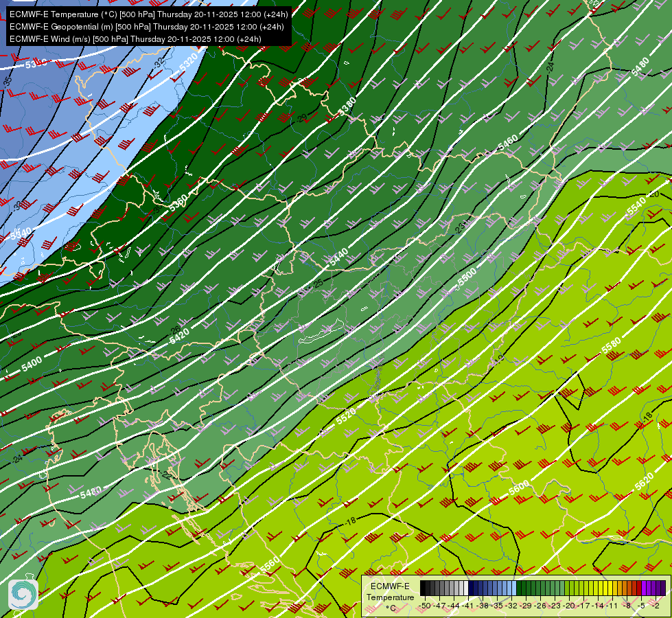Click the 5420 geopotential contour label
The width and height of the screenshot is (672, 618).
[x=179, y=336]
